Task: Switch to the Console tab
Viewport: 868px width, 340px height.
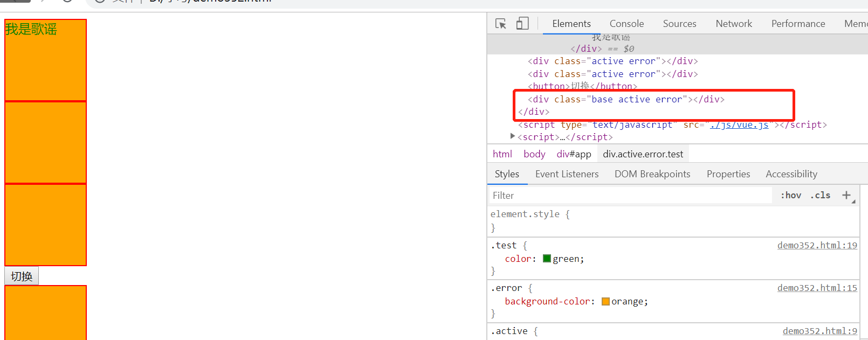Action: [626, 24]
